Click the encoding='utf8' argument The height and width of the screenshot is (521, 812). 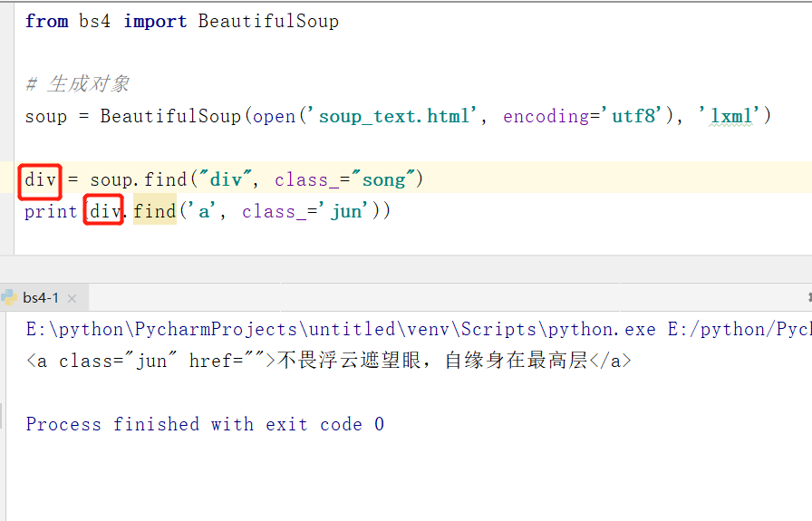[585, 116]
